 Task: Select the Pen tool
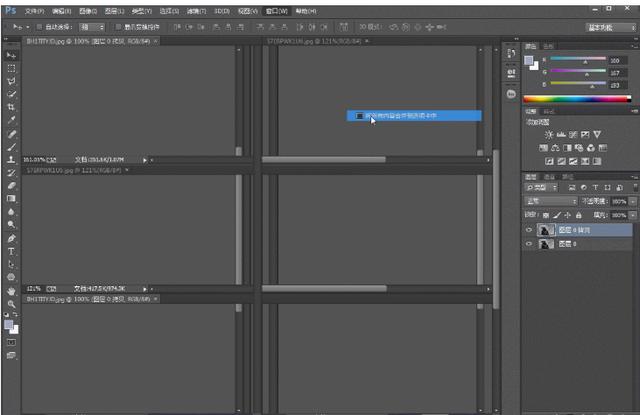11,239
